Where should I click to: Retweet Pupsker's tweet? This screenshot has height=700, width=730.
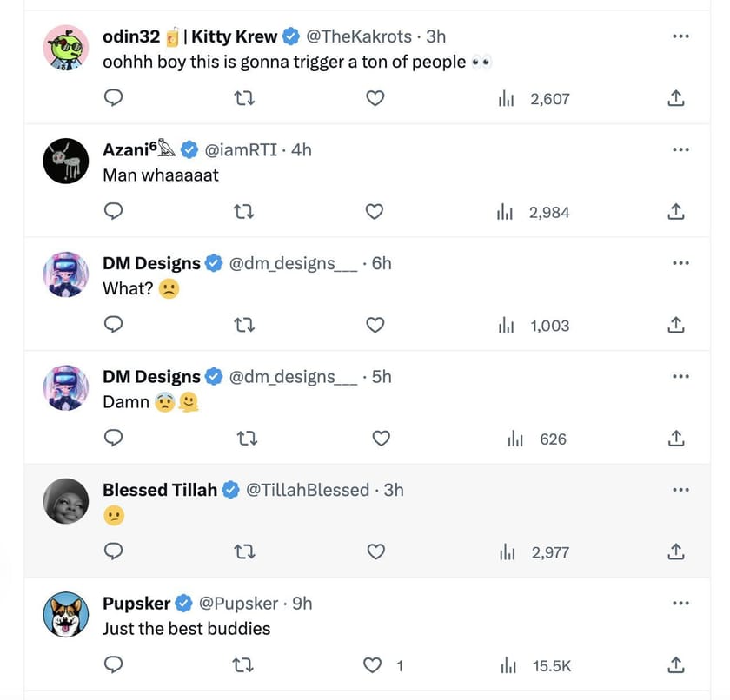pyautogui.click(x=245, y=666)
